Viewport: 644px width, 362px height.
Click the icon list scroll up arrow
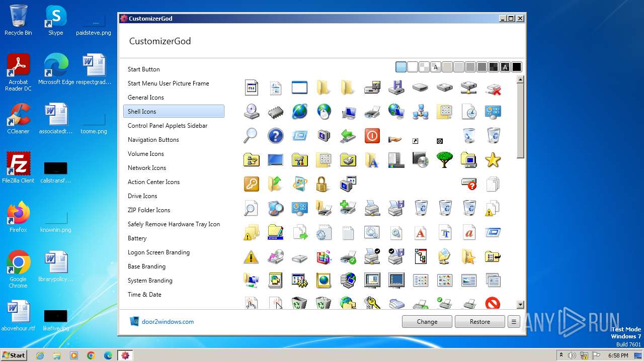pos(520,79)
